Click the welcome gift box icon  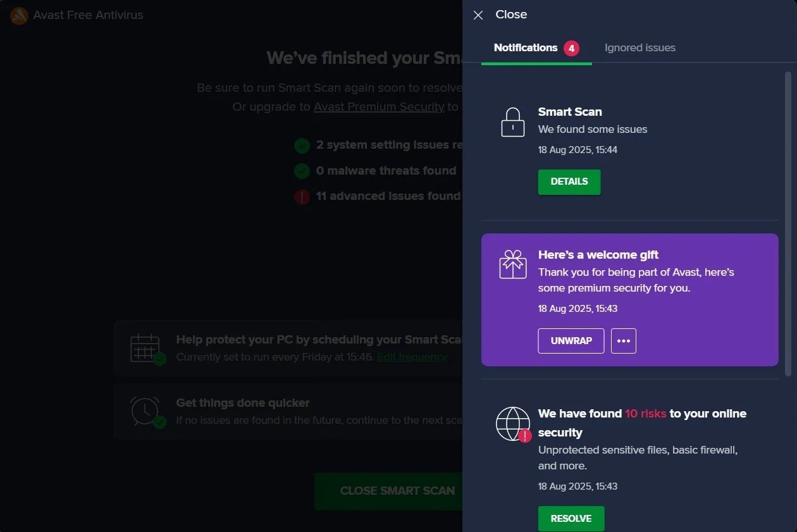coord(513,266)
